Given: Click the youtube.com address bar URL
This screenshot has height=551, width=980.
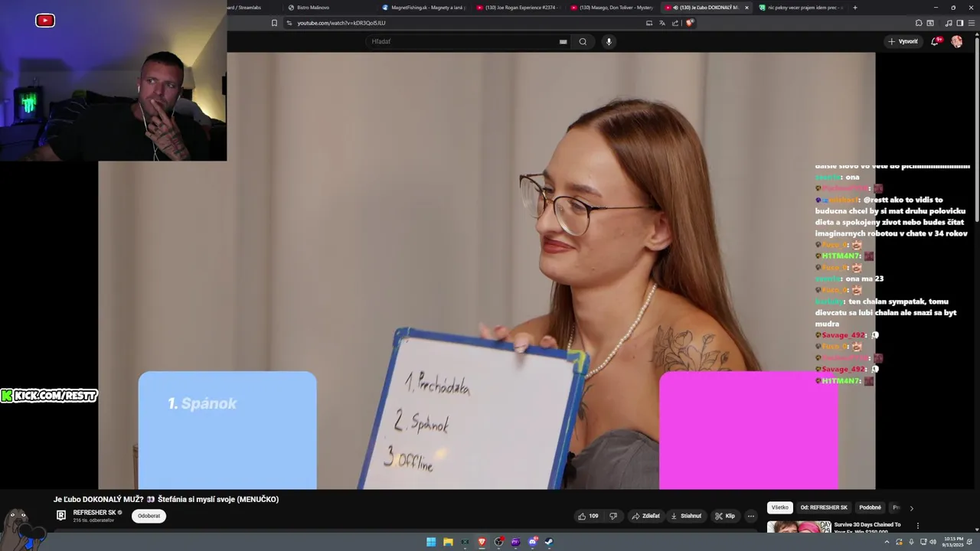Looking at the screenshot, I should [341, 23].
